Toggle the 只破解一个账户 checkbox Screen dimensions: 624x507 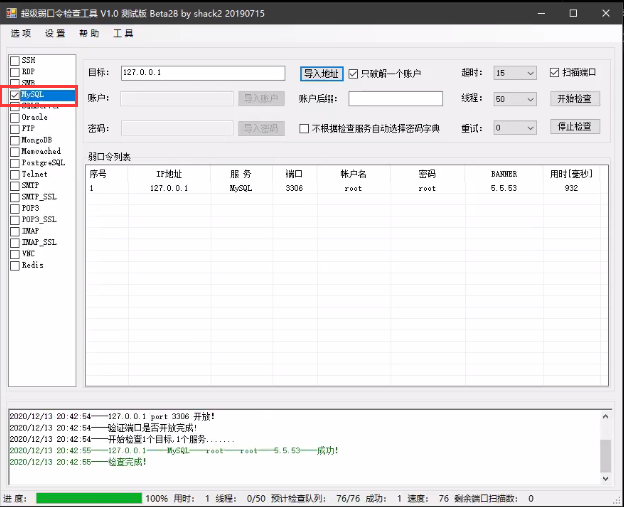[x=353, y=73]
